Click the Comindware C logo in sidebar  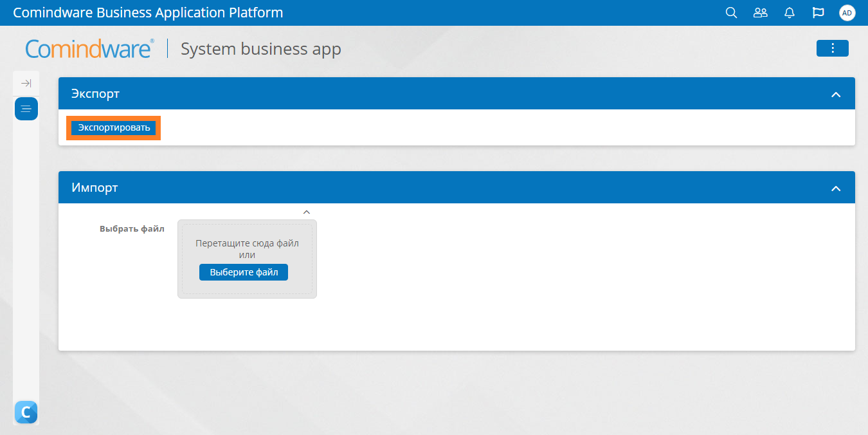[26, 412]
